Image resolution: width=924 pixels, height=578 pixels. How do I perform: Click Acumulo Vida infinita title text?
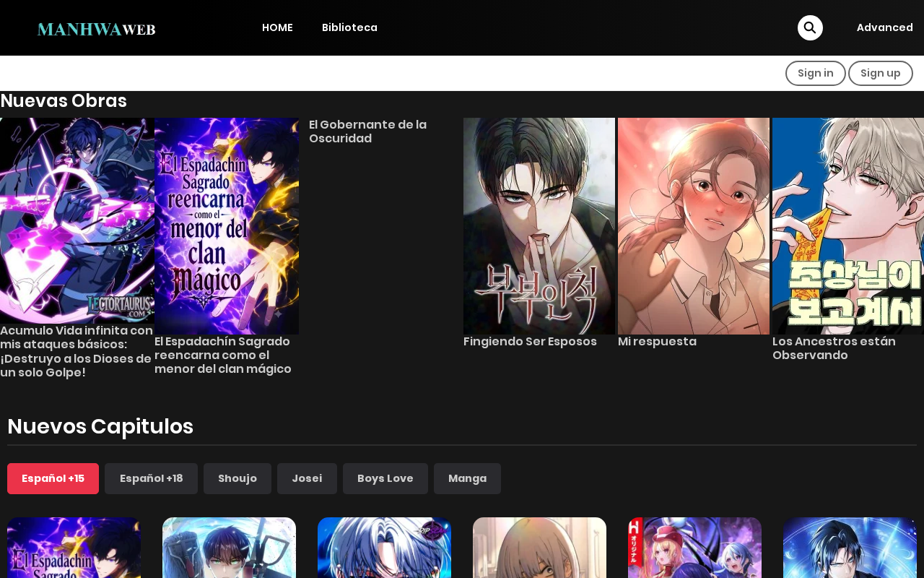point(77,351)
